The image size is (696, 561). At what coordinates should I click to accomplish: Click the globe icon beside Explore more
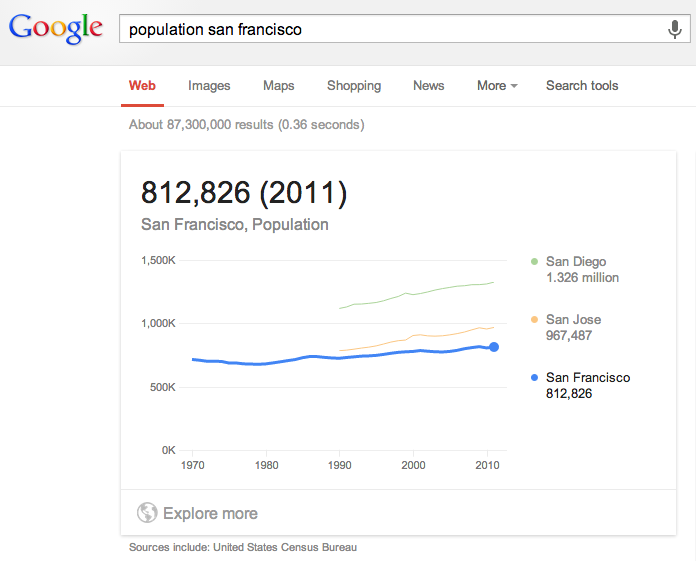(147, 513)
